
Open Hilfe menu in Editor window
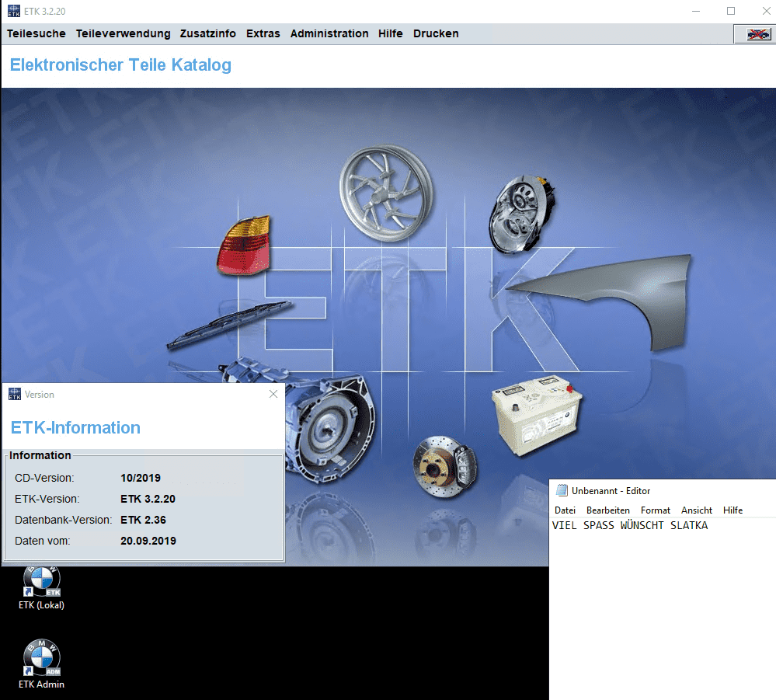[733, 510]
